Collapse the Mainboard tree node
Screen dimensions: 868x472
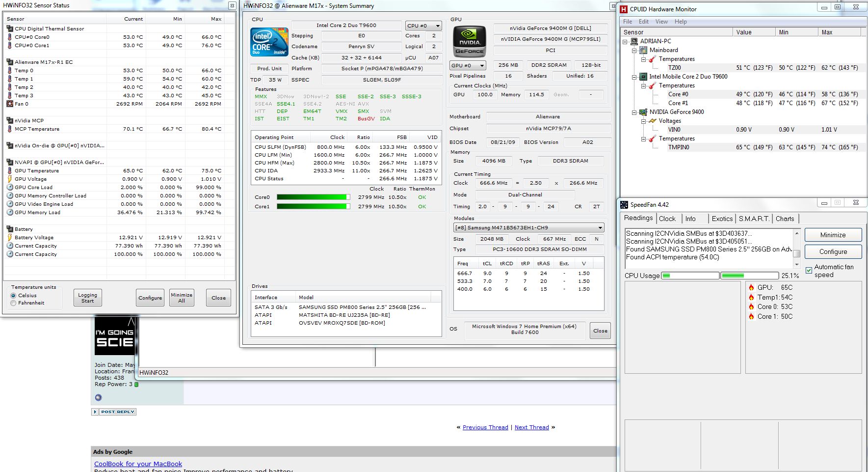pos(634,51)
